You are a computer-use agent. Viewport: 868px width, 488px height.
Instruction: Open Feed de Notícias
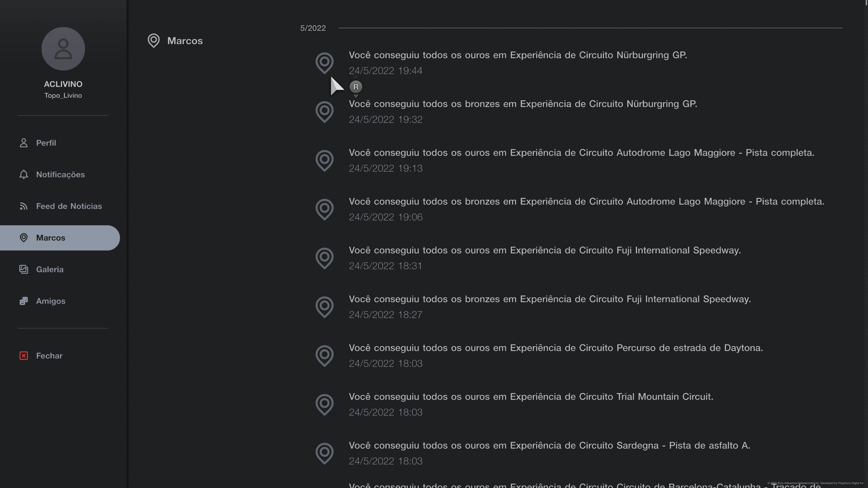60,206
